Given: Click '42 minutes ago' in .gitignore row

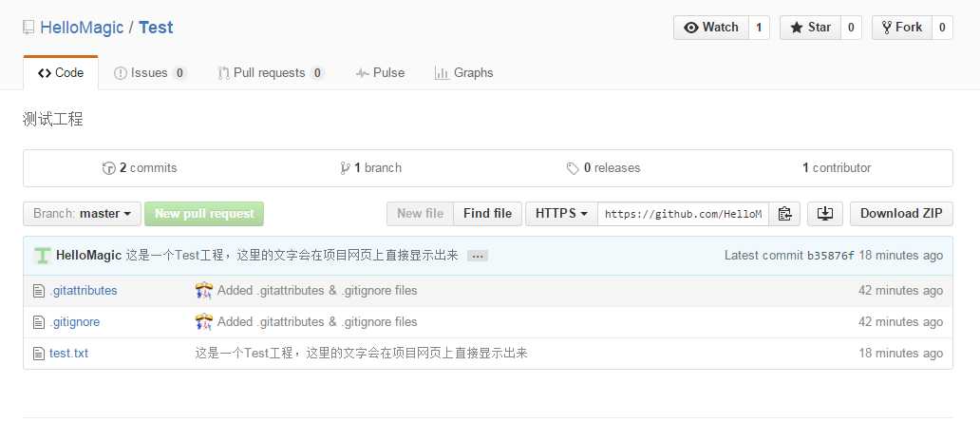Looking at the screenshot, I should [x=900, y=322].
